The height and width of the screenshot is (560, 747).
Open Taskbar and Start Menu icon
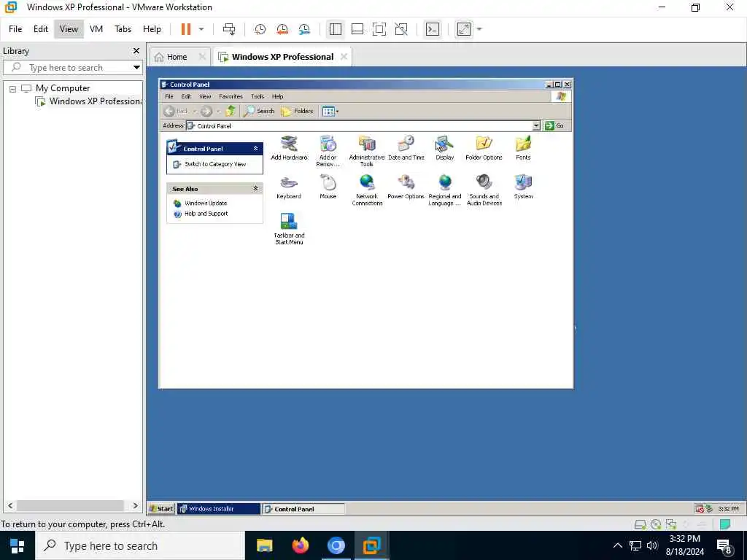click(x=289, y=229)
